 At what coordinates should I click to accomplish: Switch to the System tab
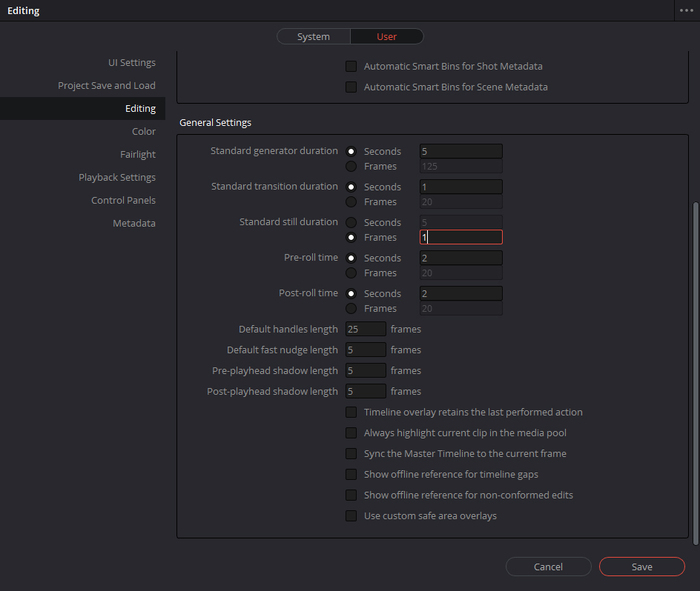(x=313, y=37)
